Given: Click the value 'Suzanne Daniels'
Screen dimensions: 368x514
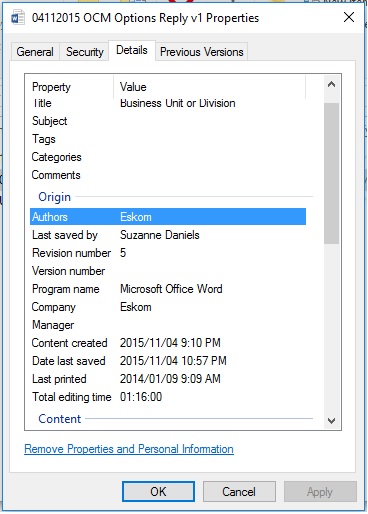Looking at the screenshot, I should 160,235.
